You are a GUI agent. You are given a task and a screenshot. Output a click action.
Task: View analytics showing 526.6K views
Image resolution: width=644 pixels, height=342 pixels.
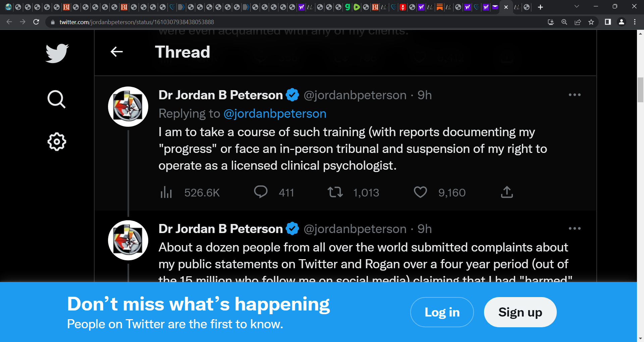click(x=190, y=192)
